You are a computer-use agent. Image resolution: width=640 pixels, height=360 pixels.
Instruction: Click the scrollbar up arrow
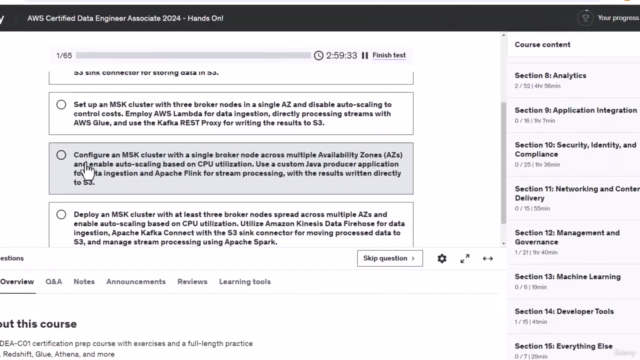503,36
